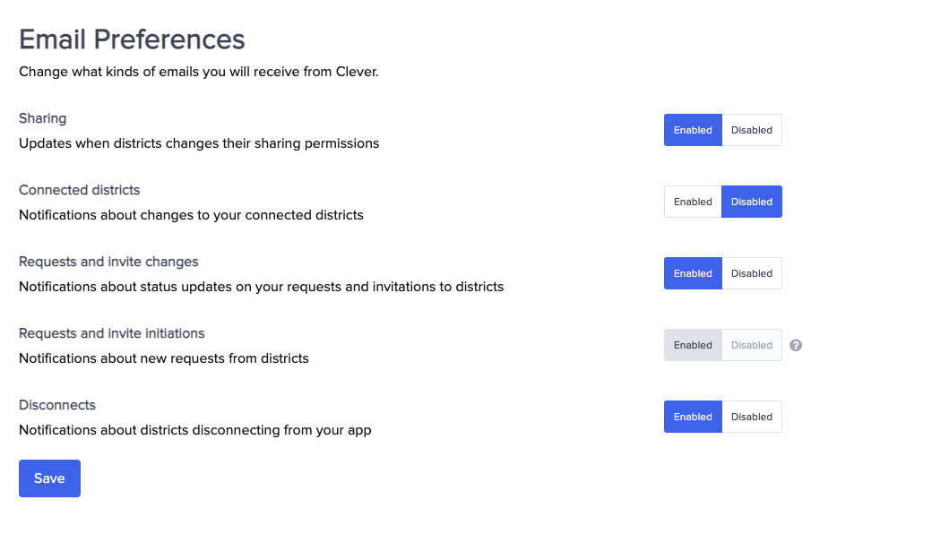Keep Requests and invite changes enabled

[x=692, y=273]
